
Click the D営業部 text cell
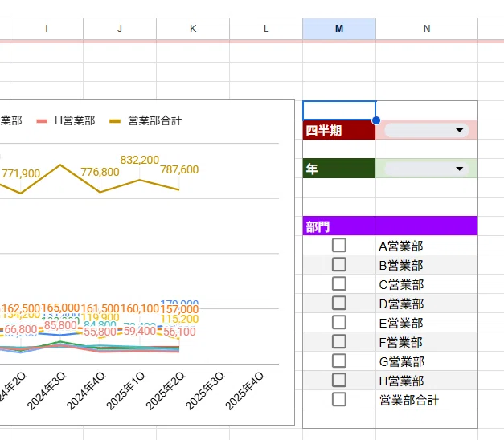click(x=427, y=304)
